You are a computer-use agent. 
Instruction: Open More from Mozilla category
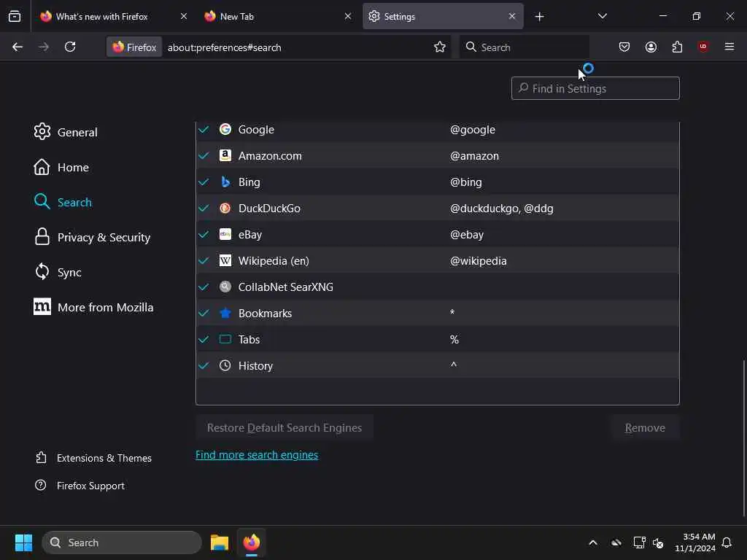(93, 307)
